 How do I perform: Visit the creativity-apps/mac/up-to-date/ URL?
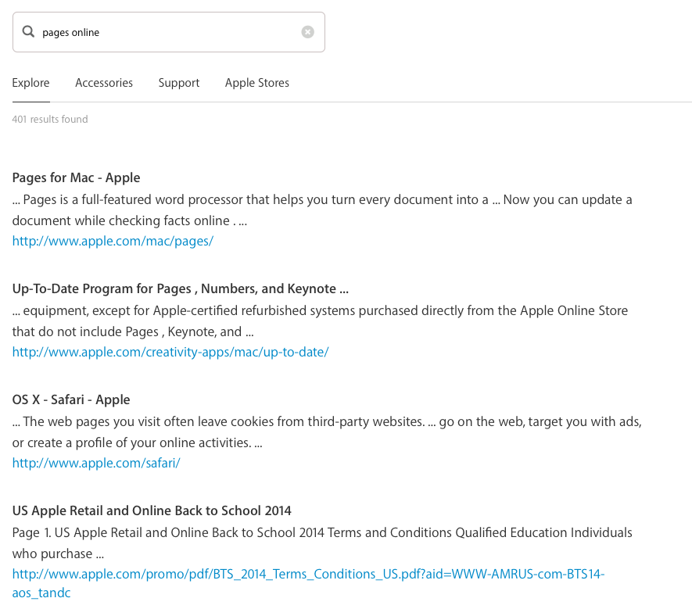(170, 352)
